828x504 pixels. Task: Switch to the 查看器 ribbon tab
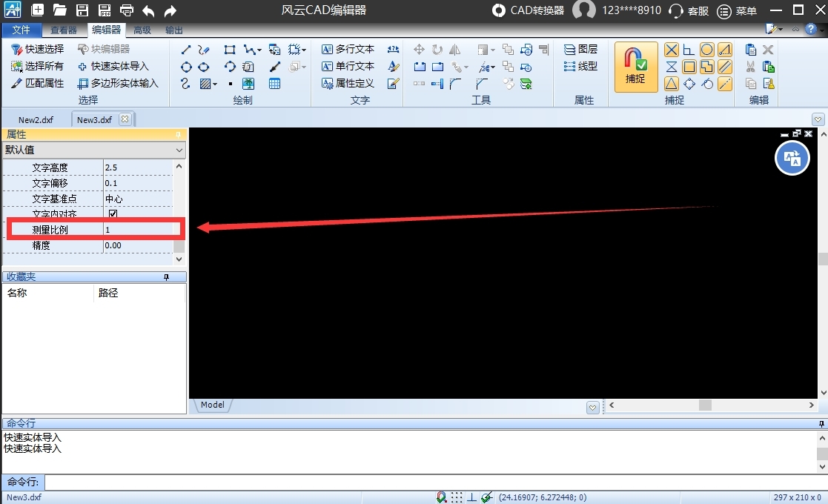[63, 30]
